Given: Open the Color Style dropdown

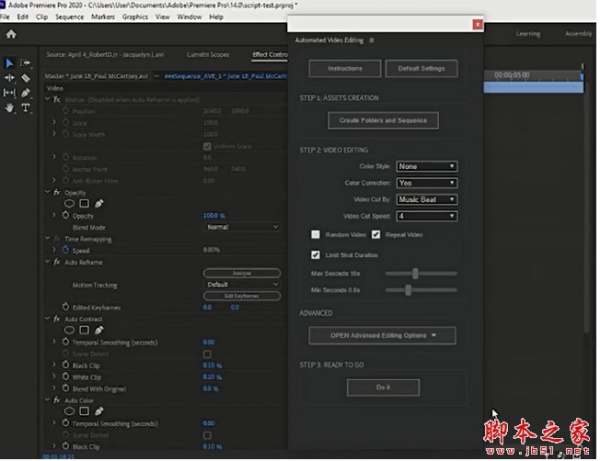Looking at the screenshot, I should [427, 166].
